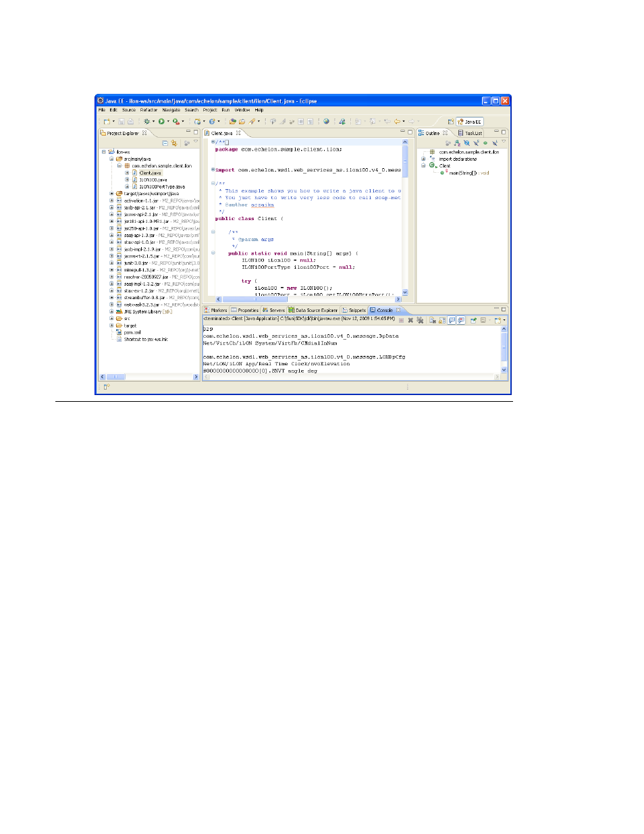This screenshot has height=834, width=644.
Task: Click Pin Console icon
Action: click(x=474, y=320)
